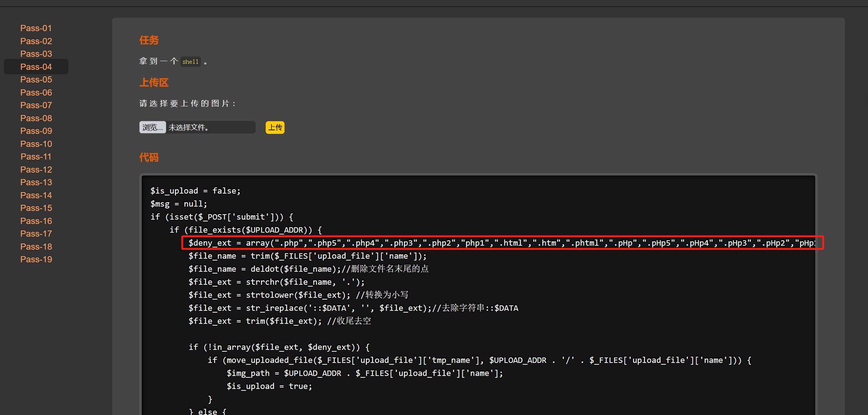The height and width of the screenshot is (415, 868).
Task: Jump to Pass-16
Action: [36, 221]
